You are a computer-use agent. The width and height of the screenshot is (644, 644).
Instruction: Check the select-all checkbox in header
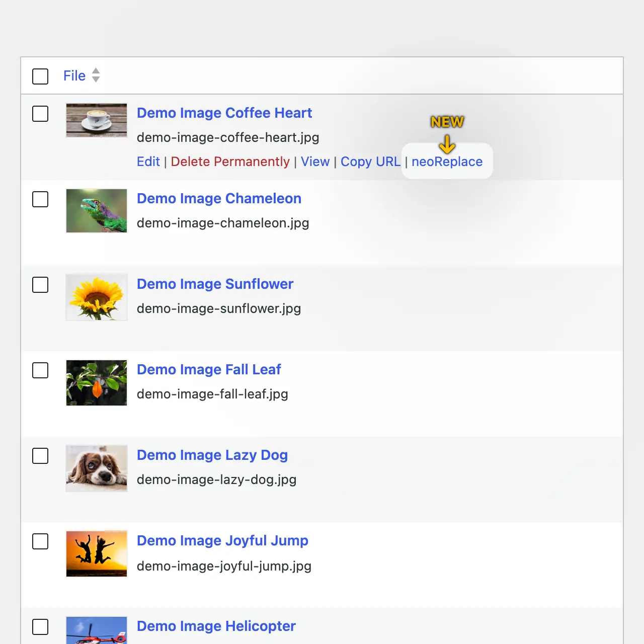coord(40,76)
